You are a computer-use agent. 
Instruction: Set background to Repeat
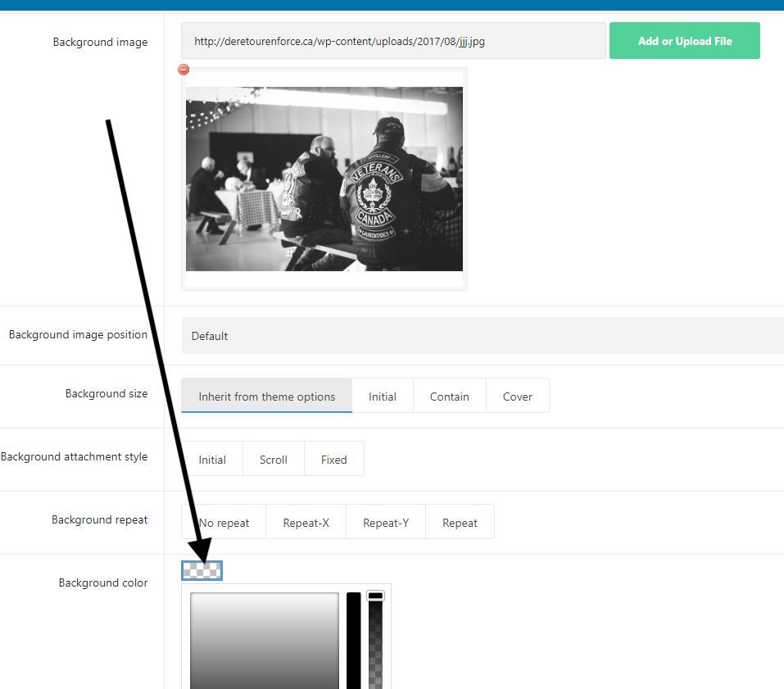point(460,522)
